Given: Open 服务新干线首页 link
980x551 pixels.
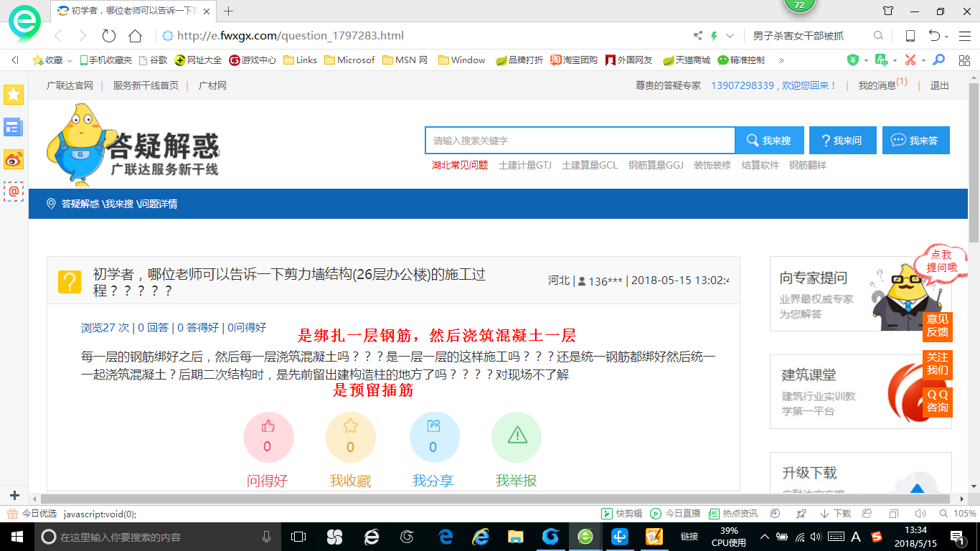Looking at the screenshot, I should [x=146, y=85].
